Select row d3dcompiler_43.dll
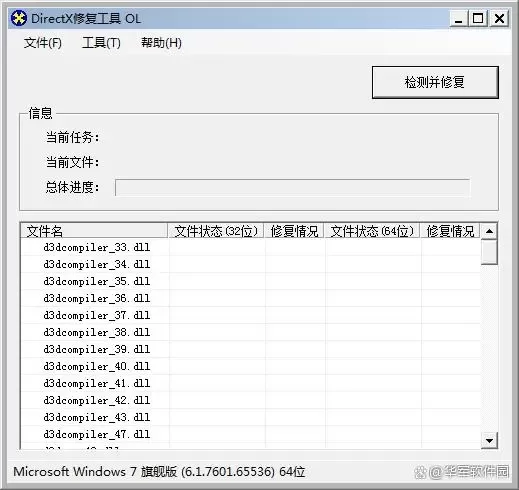 [x=251, y=417]
